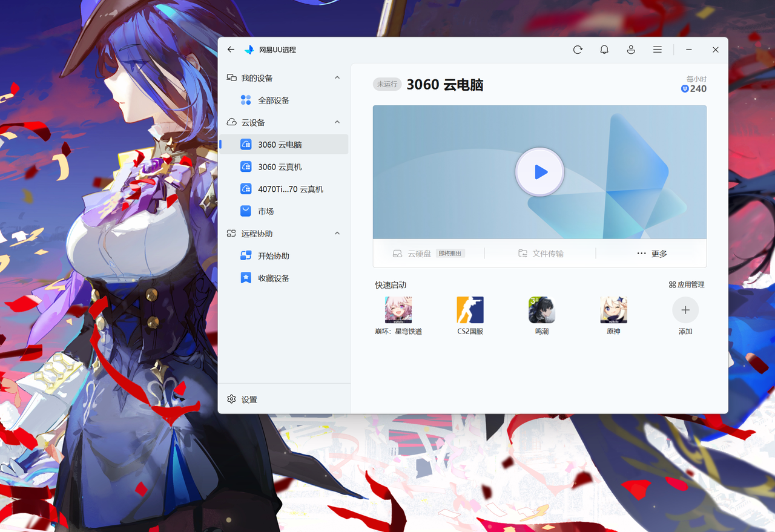775x532 pixels.
Task: Select 3060 云电脑 in sidebar
Action: (x=283, y=145)
